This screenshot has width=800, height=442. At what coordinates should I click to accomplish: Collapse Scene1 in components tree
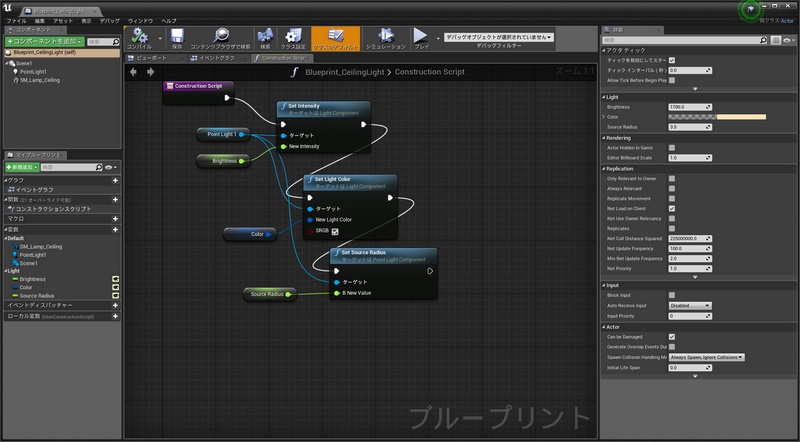(7, 63)
